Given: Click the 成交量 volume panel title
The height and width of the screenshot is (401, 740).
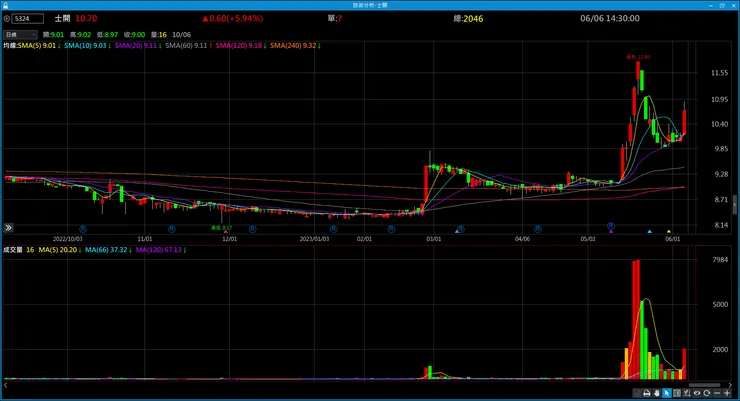Looking at the screenshot, I should [x=13, y=250].
